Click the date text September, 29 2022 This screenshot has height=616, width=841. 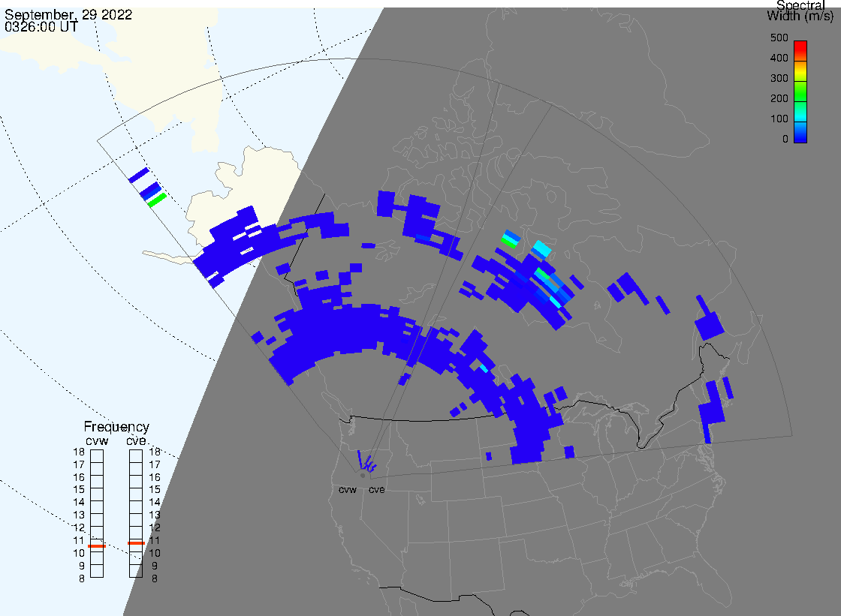68,14
